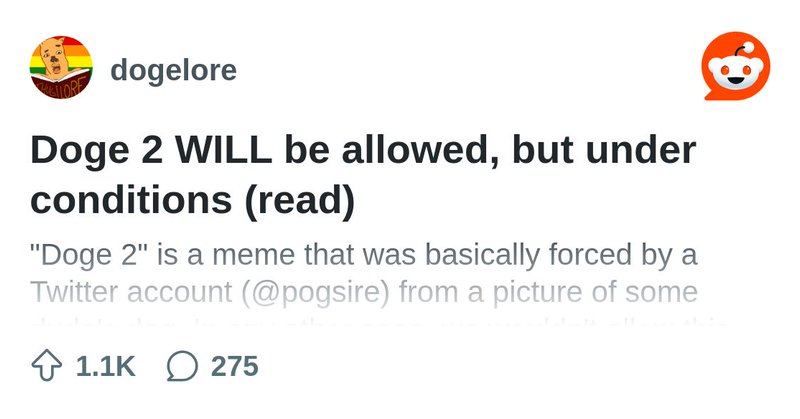Screen dimensions: 800x419
Task: Click the Snoo antenna on the Reddit logo
Action: pos(743,50)
